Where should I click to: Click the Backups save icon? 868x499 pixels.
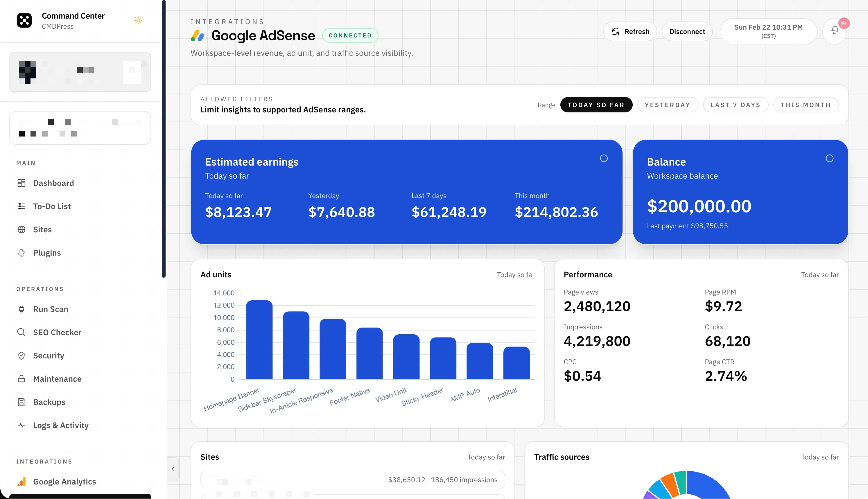pyautogui.click(x=21, y=402)
